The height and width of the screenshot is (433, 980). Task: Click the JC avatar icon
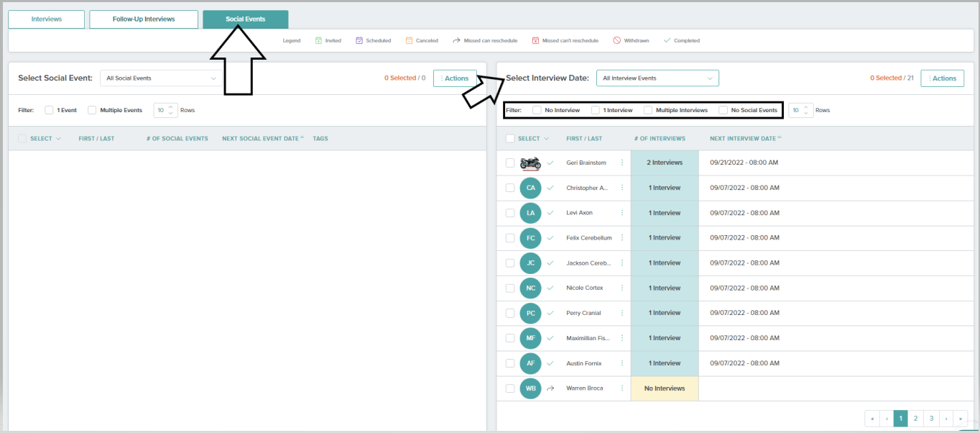530,263
